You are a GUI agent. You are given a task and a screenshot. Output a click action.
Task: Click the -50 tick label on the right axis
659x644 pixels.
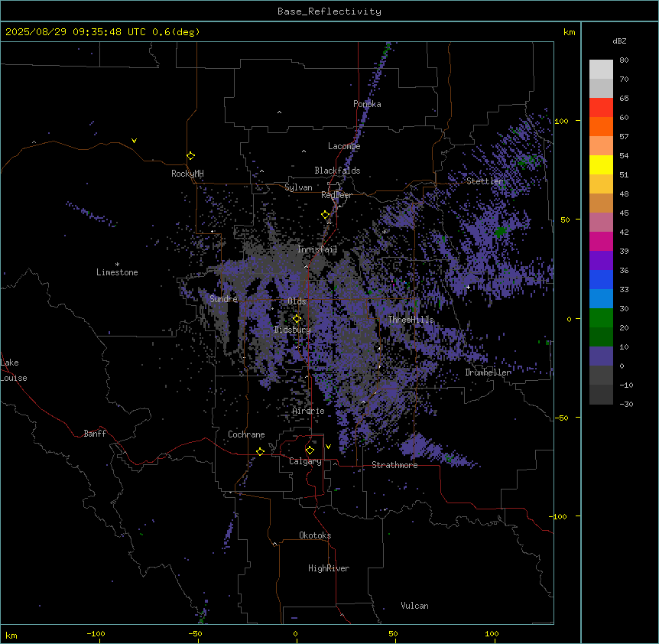point(561,418)
